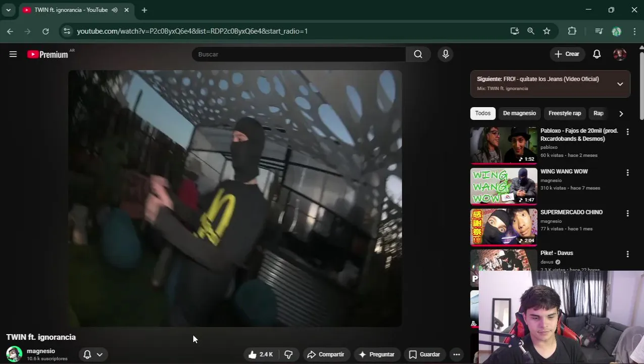Viewport: 644px width, 364px height.
Task: Open Pabloxo Fajos de 20mil thumbnail
Action: tap(504, 146)
